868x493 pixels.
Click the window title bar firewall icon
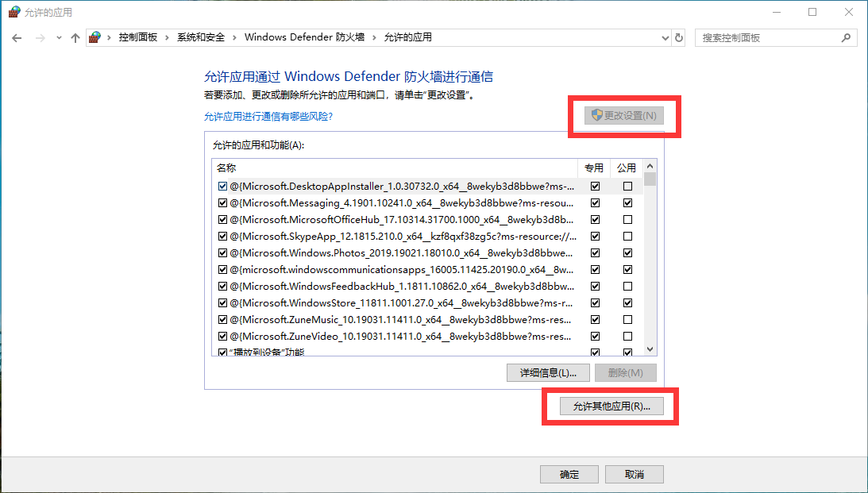click(14, 12)
